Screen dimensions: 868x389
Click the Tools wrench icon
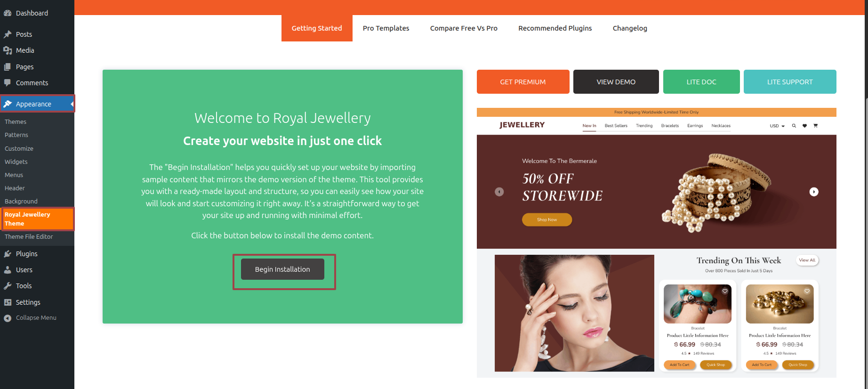(x=8, y=286)
